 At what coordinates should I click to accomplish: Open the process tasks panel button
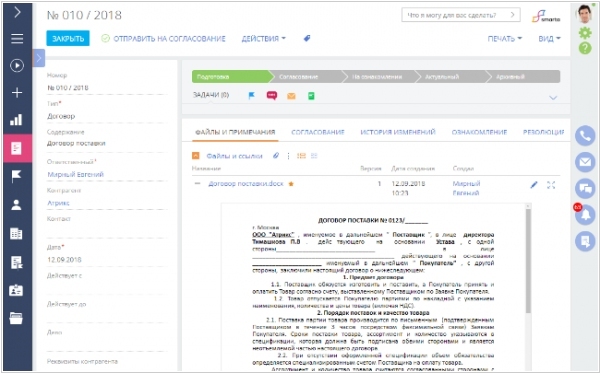click(x=585, y=241)
